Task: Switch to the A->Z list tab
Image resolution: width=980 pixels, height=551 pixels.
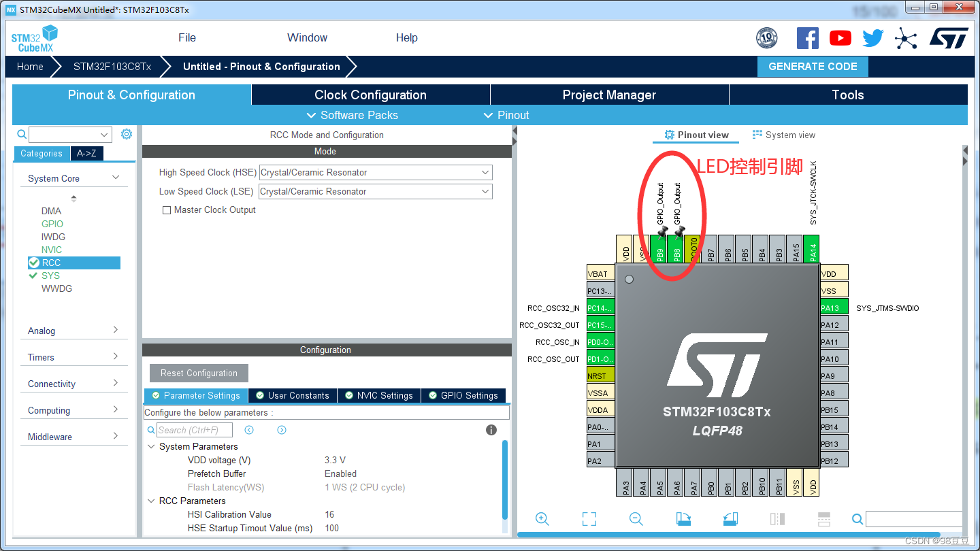Action: [86, 154]
